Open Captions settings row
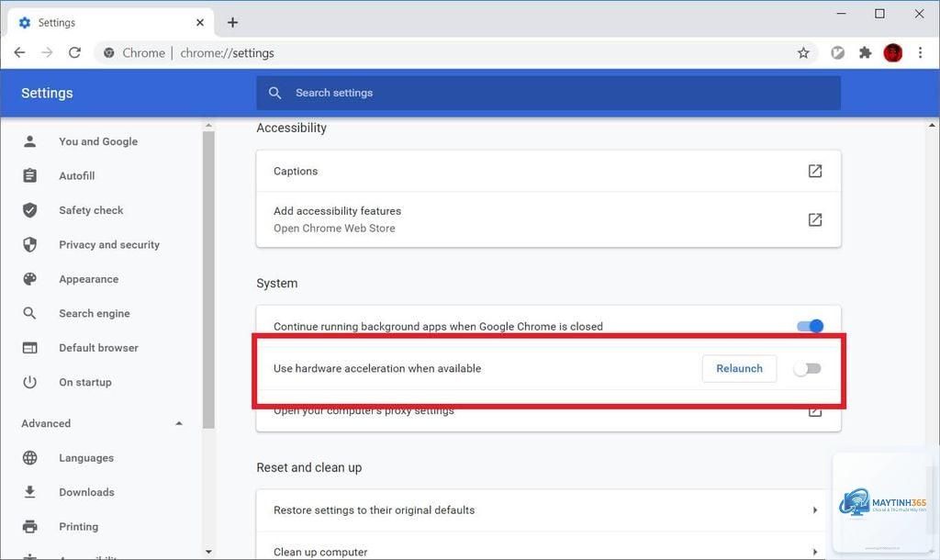 pos(549,171)
